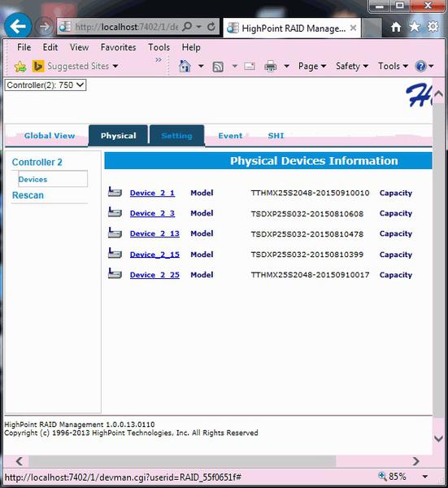
Task: Click model text TSDXP25S032-20150810478
Action: click(x=307, y=234)
